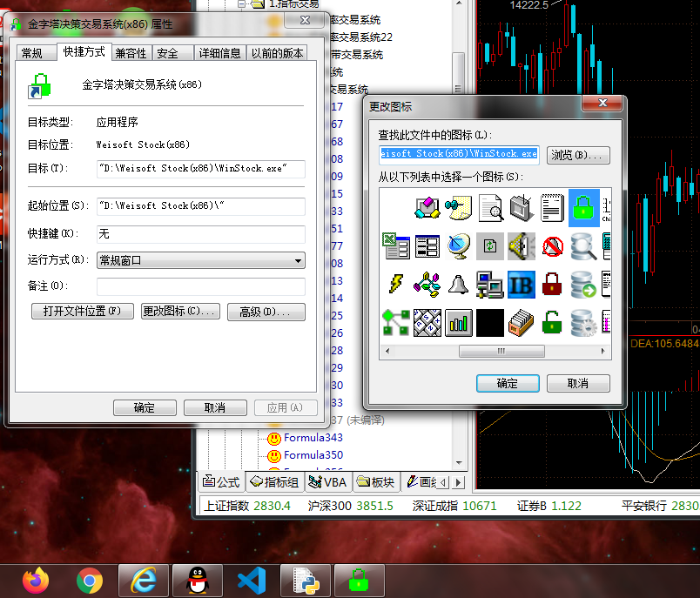Choose the plain gray bell icon
Image resolution: width=700 pixels, height=598 pixels.
click(x=459, y=285)
